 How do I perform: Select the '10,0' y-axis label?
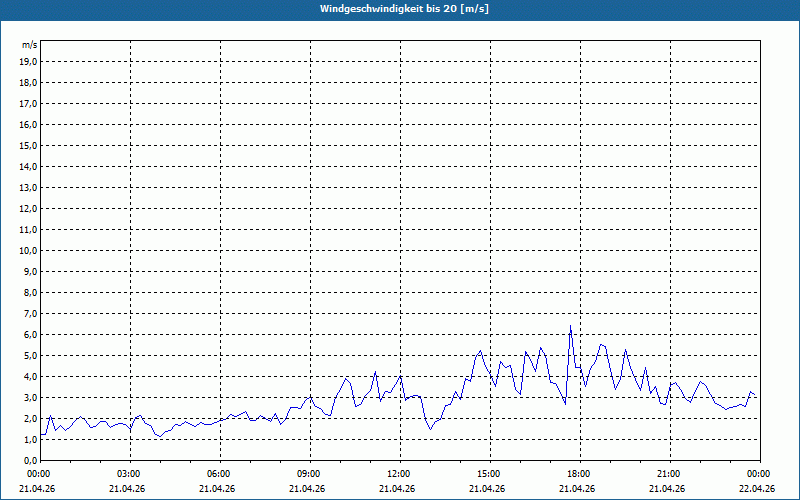point(28,251)
